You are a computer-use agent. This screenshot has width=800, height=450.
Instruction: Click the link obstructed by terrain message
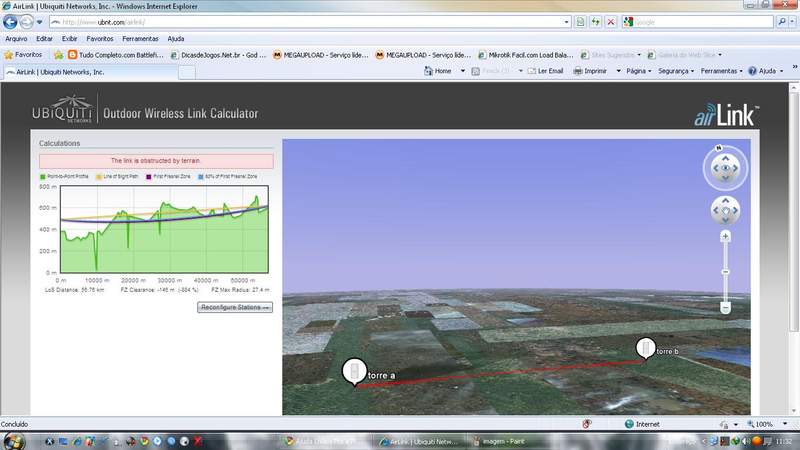156,161
